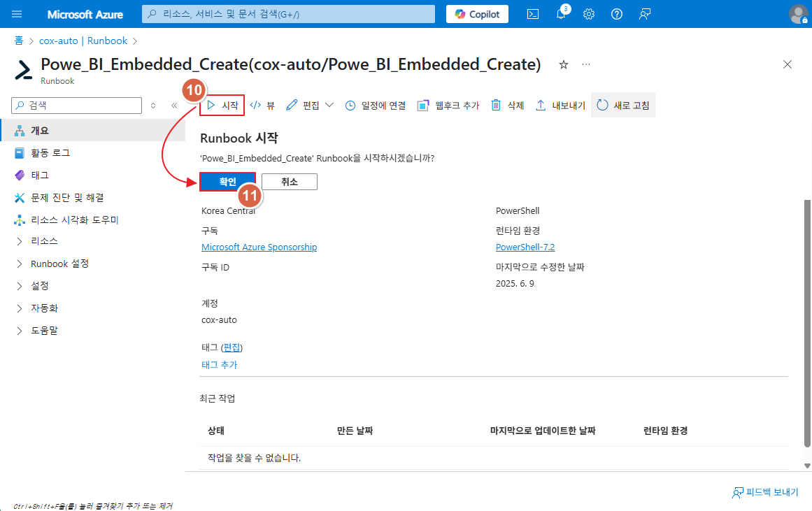Send feedback via 피드백 보내기

(x=765, y=492)
